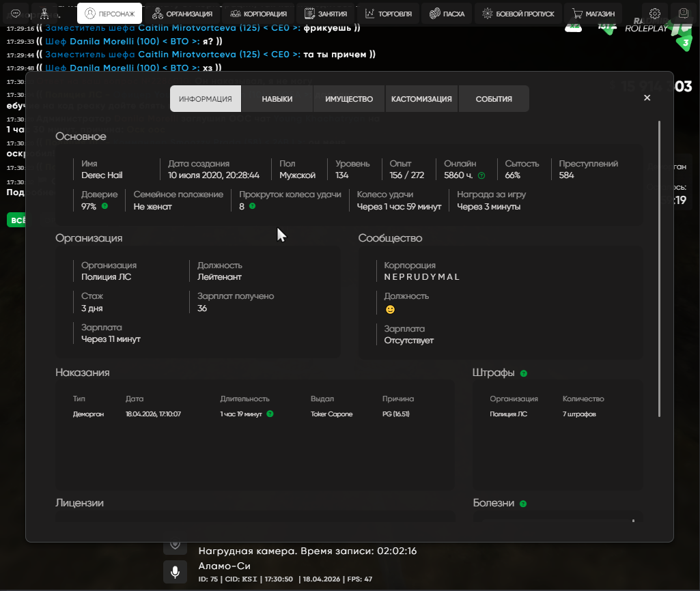Switch to the Навыки tab
The height and width of the screenshot is (591, 700).
point(277,99)
